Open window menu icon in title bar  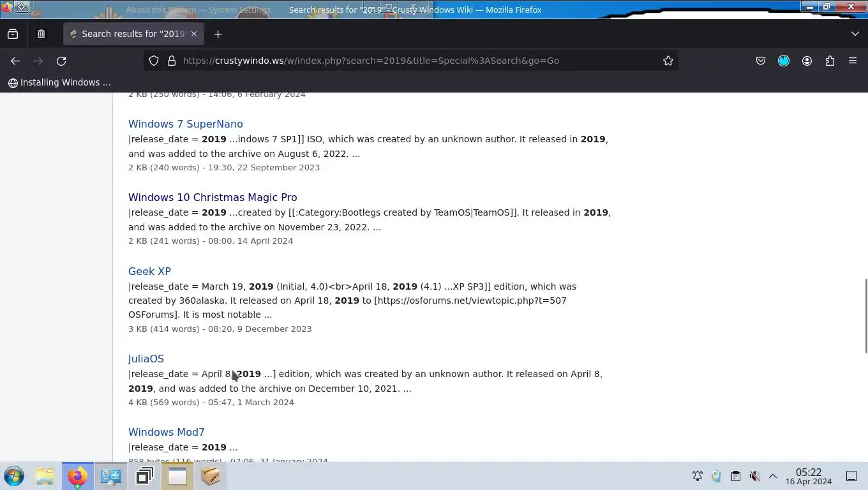22,6
